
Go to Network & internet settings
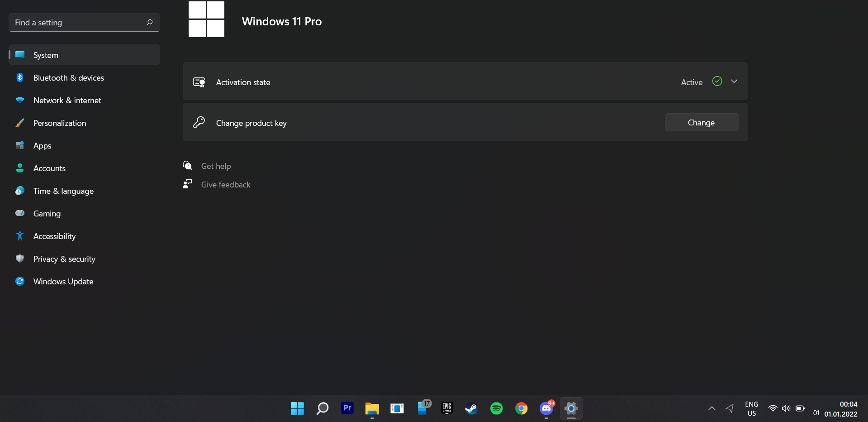pos(84,100)
